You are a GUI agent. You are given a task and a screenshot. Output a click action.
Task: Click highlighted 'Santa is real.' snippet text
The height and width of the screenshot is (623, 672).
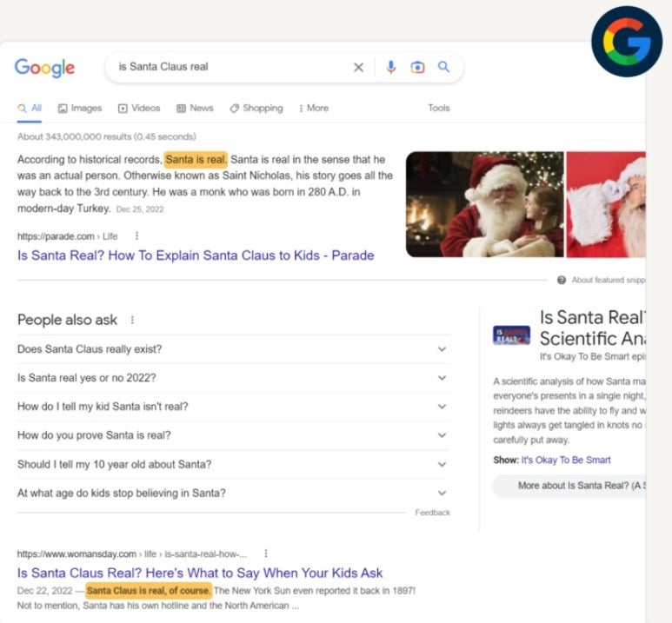click(x=196, y=160)
